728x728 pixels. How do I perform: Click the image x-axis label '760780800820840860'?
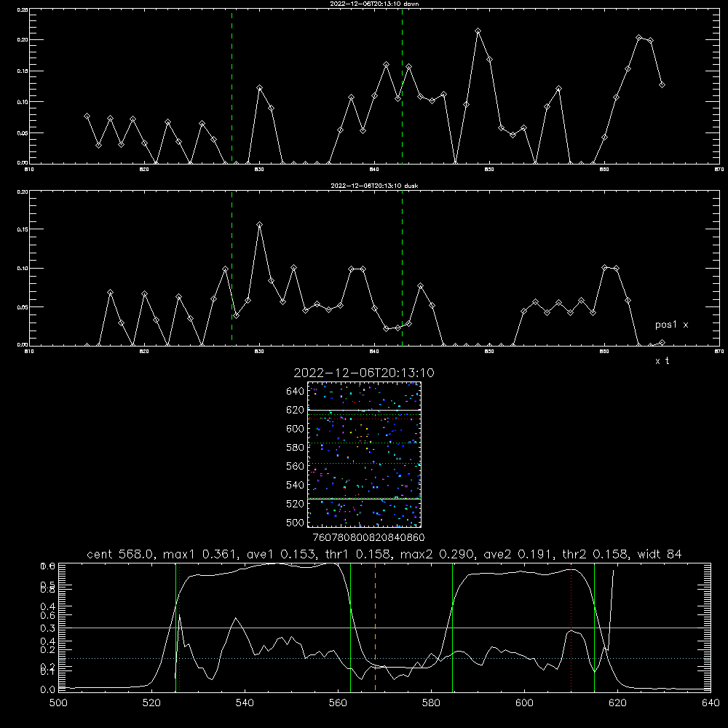(368, 537)
